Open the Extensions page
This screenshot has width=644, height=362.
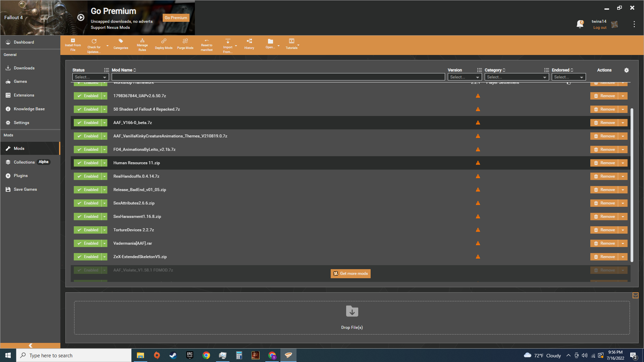pos(30,95)
